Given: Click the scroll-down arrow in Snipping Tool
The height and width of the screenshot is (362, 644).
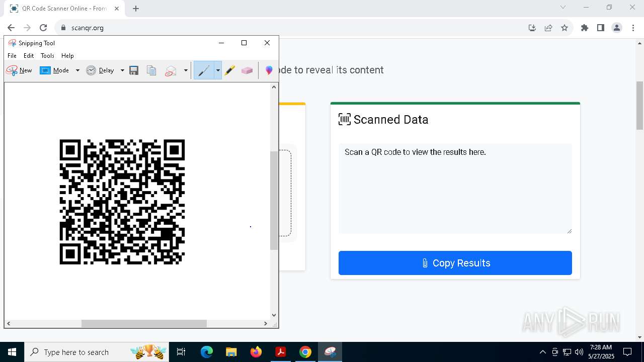Looking at the screenshot, I should [274, 315].
